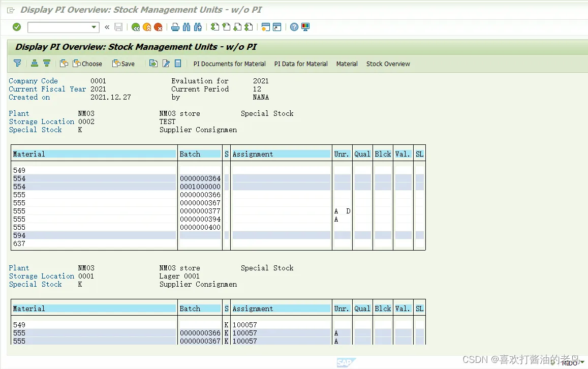The height and width of the screenshot is (369, 588).
Task: Select Lager 0001 description text
Action: click(179, 276)
